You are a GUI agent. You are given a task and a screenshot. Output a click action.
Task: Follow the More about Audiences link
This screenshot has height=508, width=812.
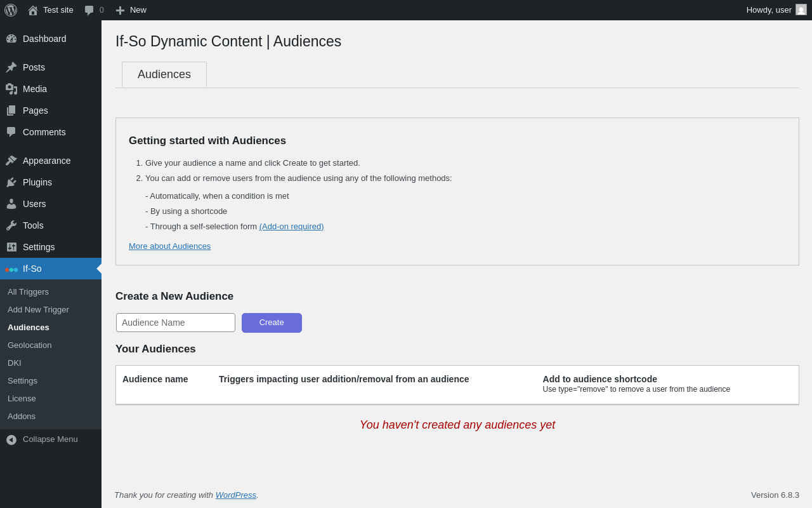(169, 246)
